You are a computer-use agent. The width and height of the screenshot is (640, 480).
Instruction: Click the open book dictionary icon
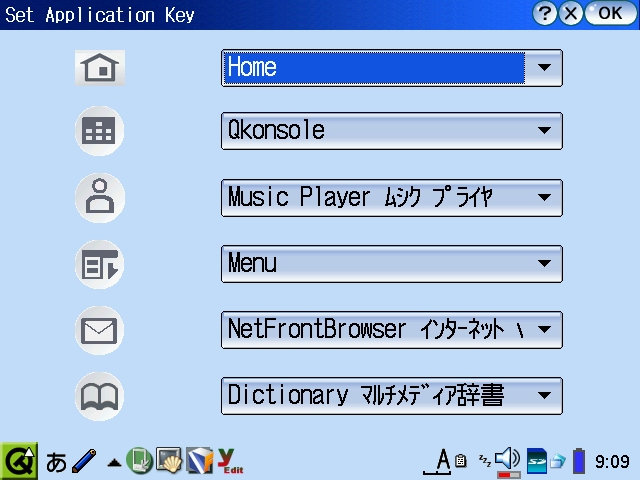tap(100, 396)
